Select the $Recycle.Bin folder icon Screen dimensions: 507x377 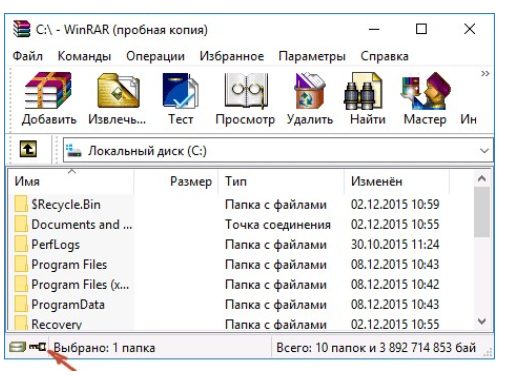point(21,204)
